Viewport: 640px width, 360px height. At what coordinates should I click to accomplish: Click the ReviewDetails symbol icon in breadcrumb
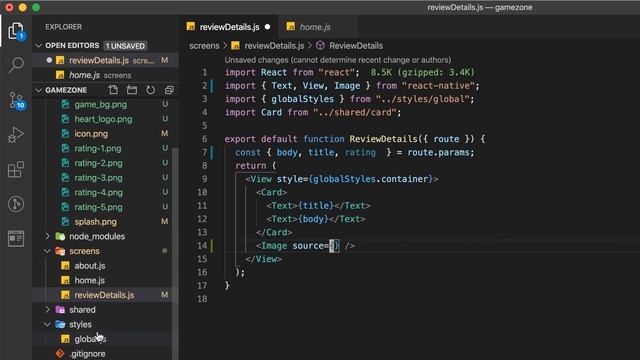coord(320,46)
